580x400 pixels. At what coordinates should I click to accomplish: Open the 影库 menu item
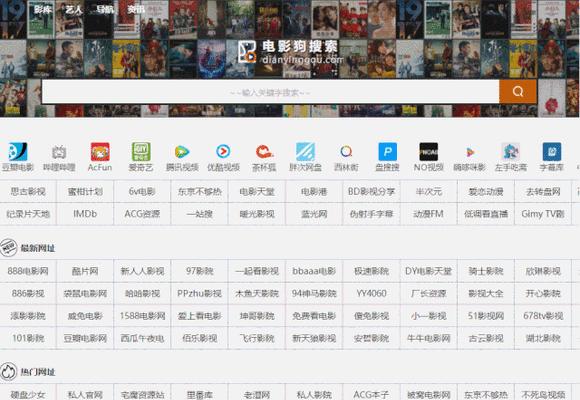point(43,10)
